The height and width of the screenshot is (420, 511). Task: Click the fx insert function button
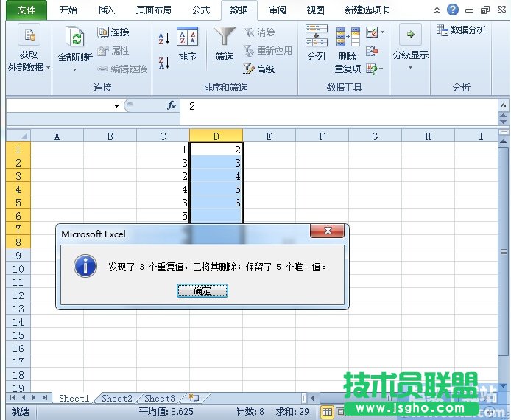point(172,106)
